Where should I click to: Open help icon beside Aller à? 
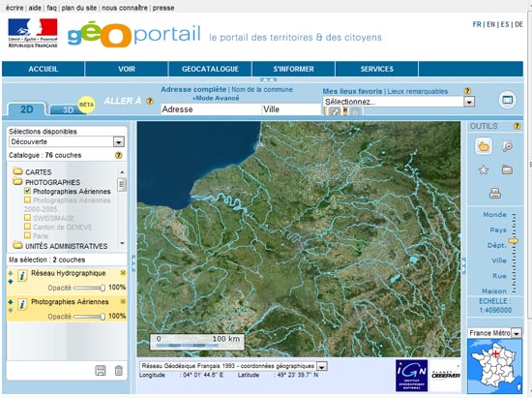point(150,101)
